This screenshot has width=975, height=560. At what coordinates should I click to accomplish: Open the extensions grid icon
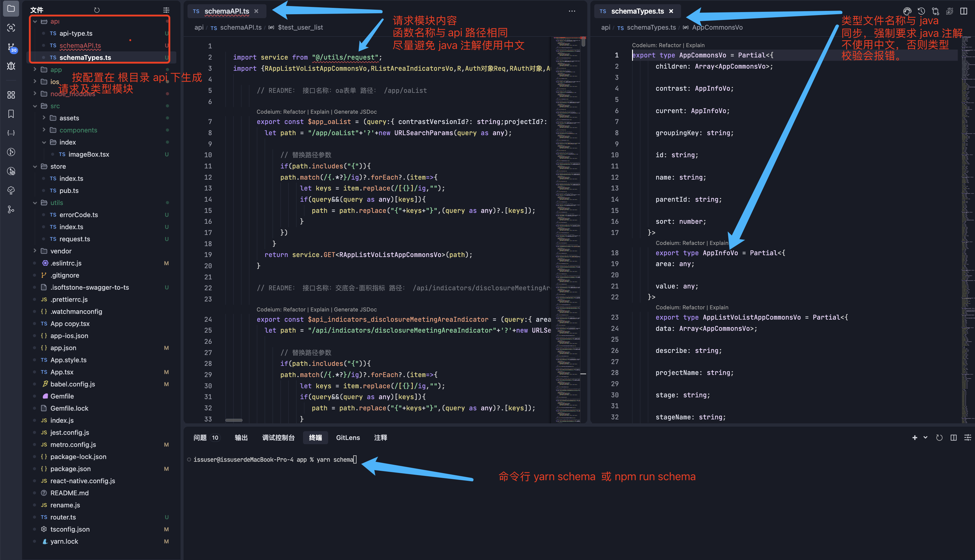tap(11, 95)
